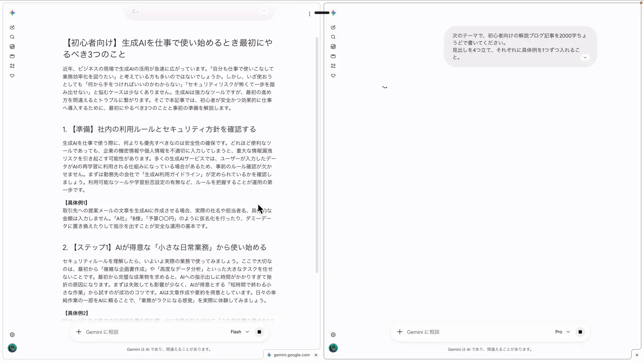Open the fourth sidebar icon in right window
Screen dimensions: 644x362
tap(333, 56)
